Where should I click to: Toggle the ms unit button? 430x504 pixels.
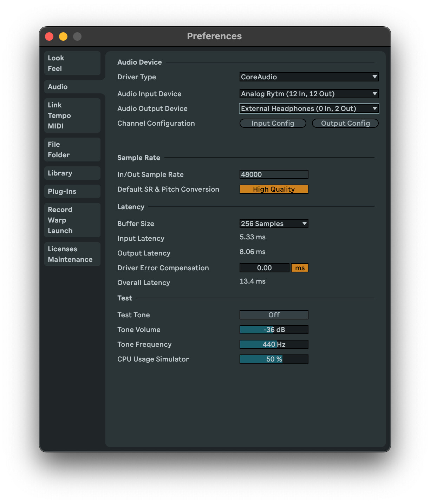click(x=299, y=268)
